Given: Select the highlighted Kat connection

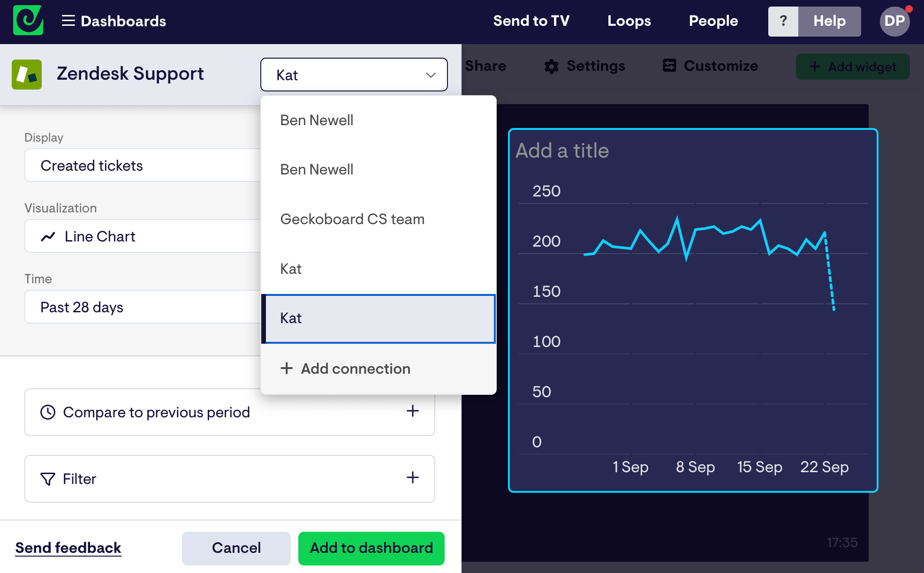Looking at the screenshot, I should [x=379, y=318].
